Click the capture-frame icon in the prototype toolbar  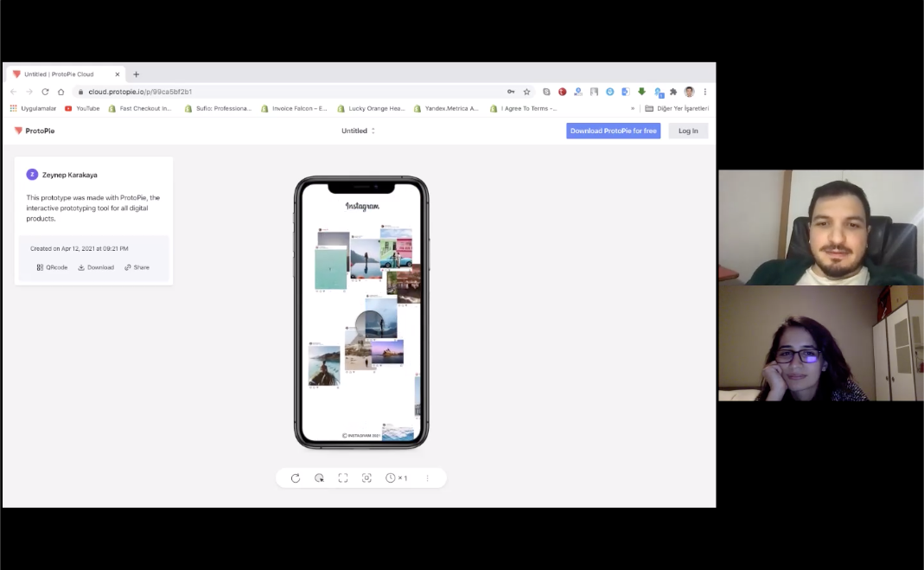tap(366, 478)
